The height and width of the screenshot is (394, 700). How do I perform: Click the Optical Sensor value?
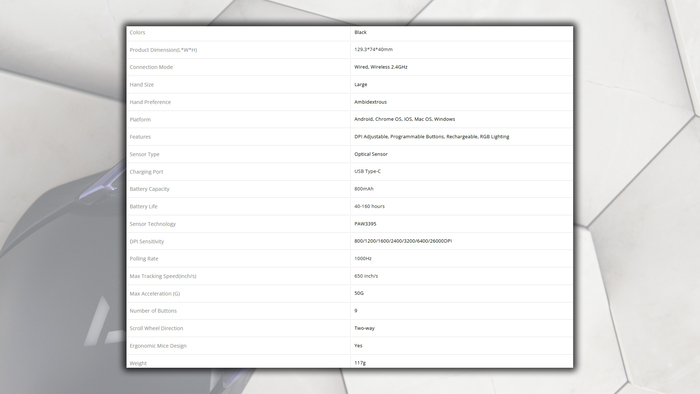pyautogui.click(x=371, y=154)
